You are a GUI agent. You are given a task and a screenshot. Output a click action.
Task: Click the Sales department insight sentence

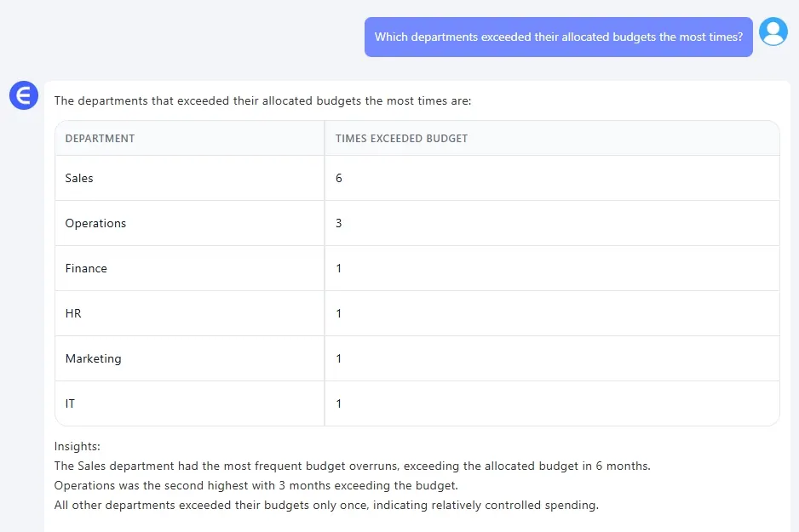point(352,466)
